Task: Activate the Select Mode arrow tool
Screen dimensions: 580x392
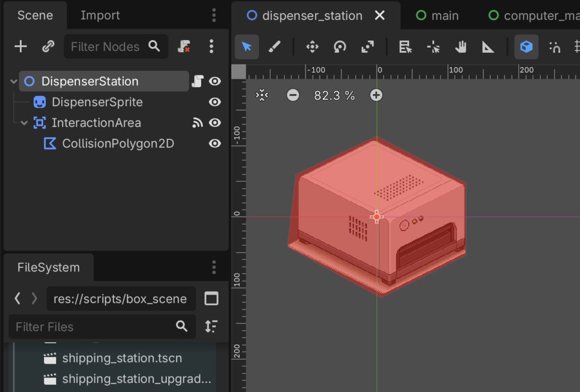Action: [x=247, y=47]
